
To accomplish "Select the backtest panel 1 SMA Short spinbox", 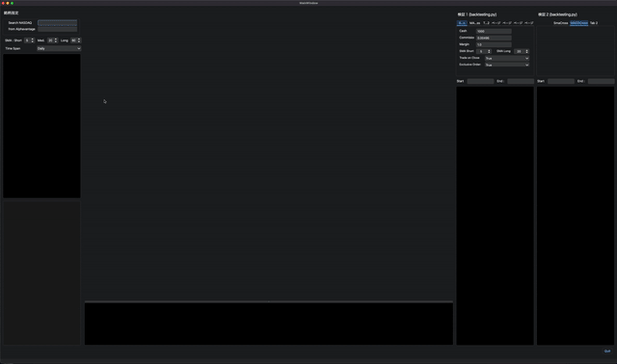I will (484, 51).
